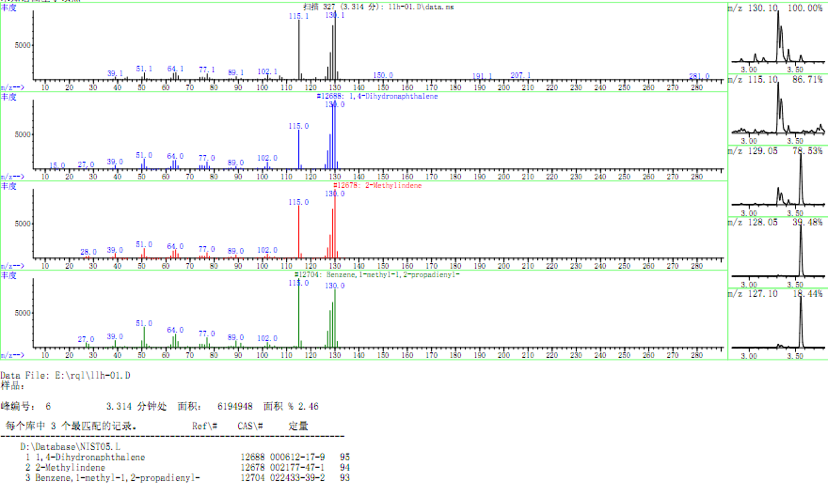Click the '#12688: 1,4-Dihydronaphthalene' spectrum title
Viewport: 828px width, 497px height.
(x=377, y=96)
